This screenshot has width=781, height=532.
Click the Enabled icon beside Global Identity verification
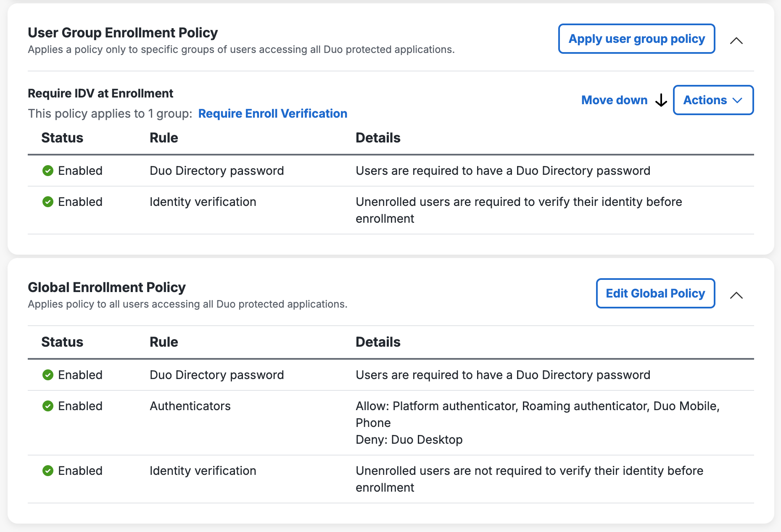(48, 471)
